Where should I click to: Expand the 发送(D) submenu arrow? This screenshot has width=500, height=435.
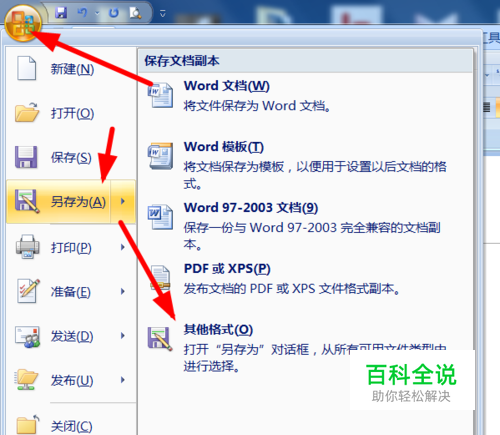[123, 336]
